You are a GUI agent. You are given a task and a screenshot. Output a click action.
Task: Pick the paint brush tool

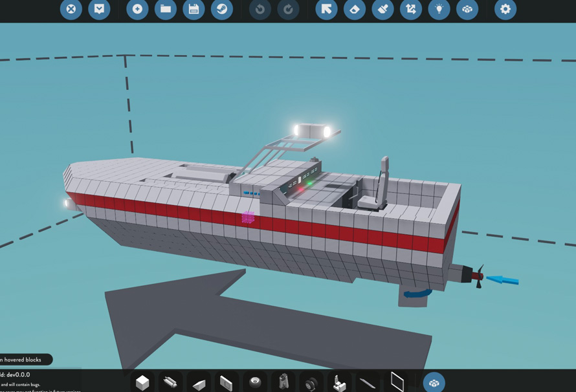pyautogui.click(x=382, y=9)
